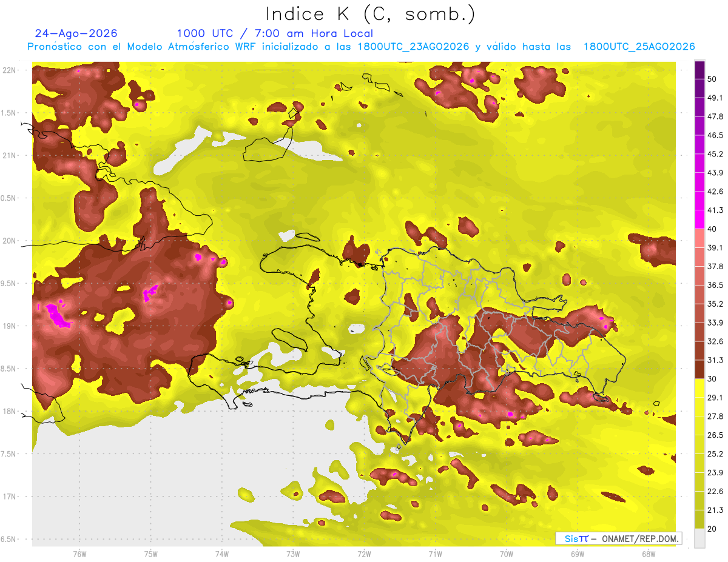Click the '47.8' colorbar value
This screenshot has width=728, height=562.
pyautogui.click(x=715, y=116)
